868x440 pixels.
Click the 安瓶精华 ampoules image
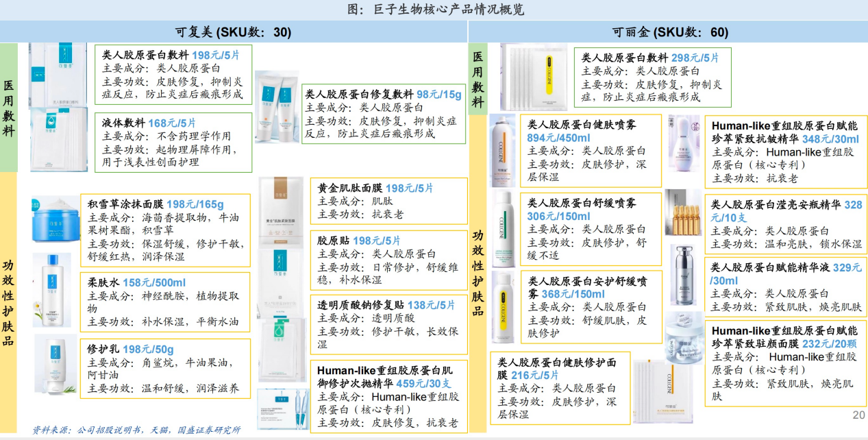pos(683,212)
